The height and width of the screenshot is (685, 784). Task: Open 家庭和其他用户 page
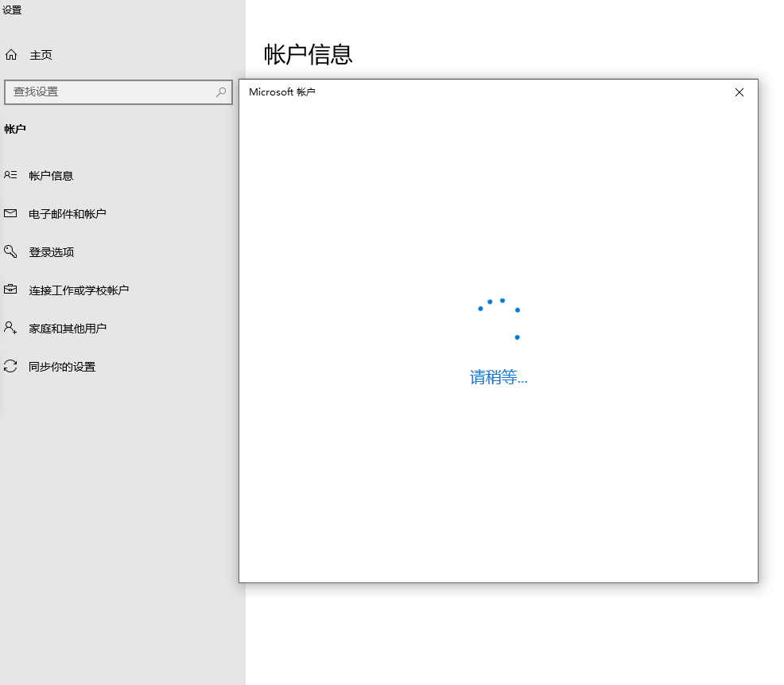[68, 329]
